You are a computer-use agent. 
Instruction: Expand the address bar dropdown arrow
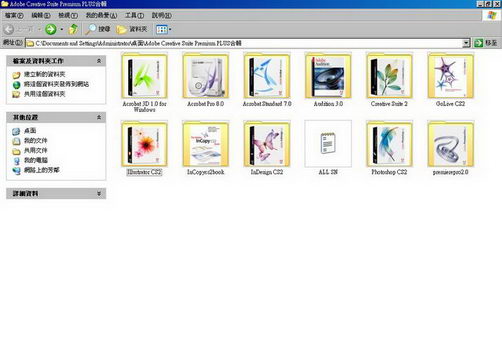click(466, 43)
